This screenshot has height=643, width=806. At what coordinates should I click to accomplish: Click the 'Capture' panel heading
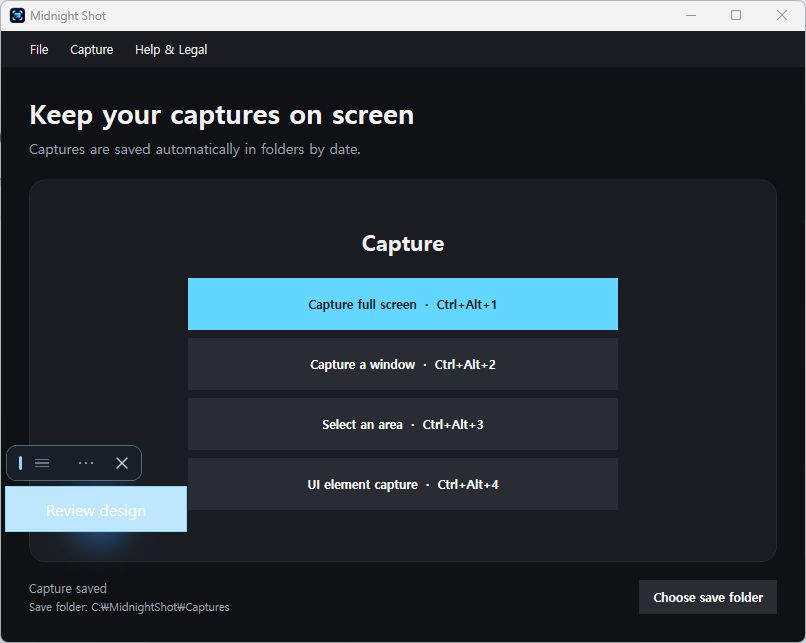coord(403,244)
